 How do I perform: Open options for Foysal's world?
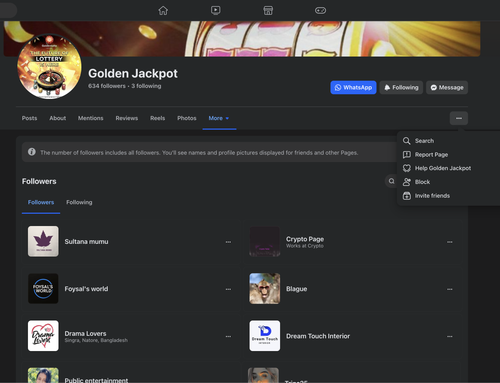(228, 289)
